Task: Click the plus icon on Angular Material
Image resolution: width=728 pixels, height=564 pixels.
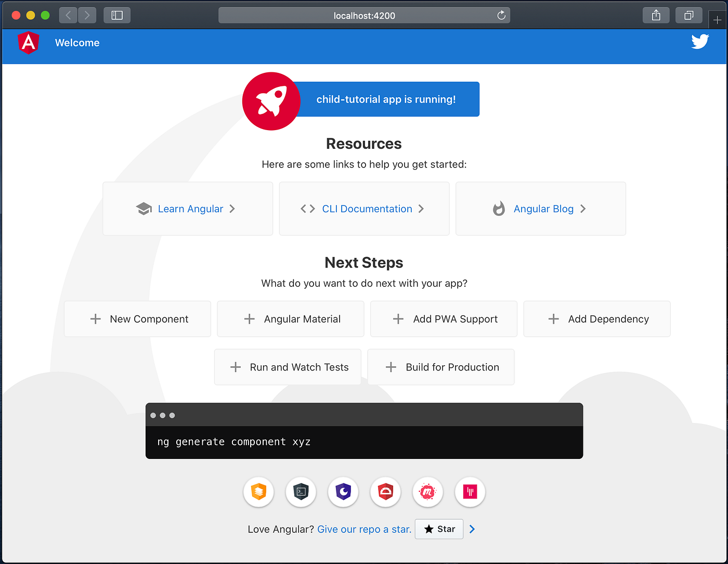Action: (250, 319)
